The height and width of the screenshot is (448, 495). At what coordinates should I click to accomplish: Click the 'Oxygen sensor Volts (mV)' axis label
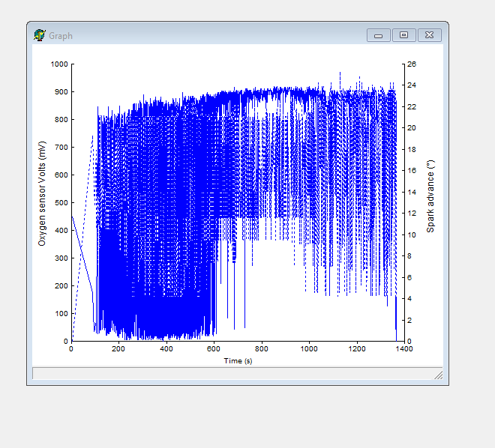[x=42, y=193]
